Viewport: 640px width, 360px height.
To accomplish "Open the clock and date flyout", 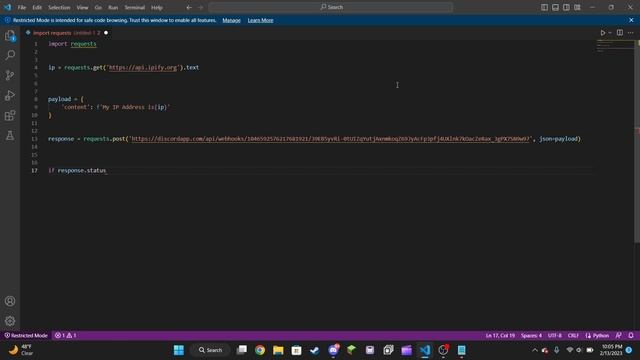I will tap(611, 350).
